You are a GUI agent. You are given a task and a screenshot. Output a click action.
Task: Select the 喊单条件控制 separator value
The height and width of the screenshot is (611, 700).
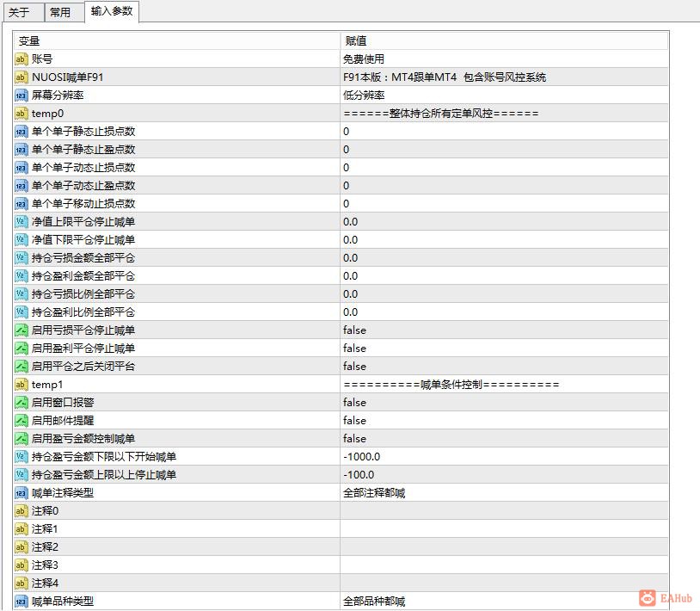tap(451, 384)
